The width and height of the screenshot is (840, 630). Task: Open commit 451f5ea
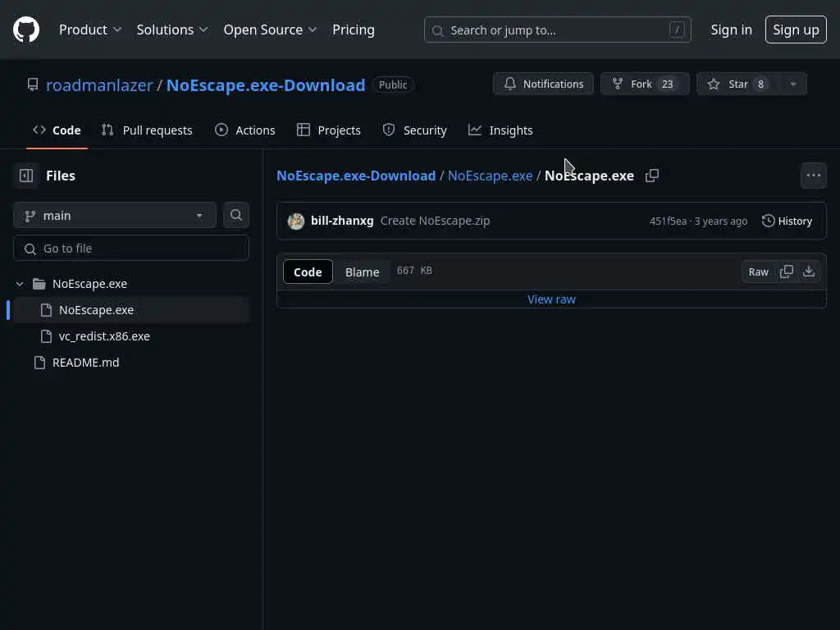tap(668, 221)
